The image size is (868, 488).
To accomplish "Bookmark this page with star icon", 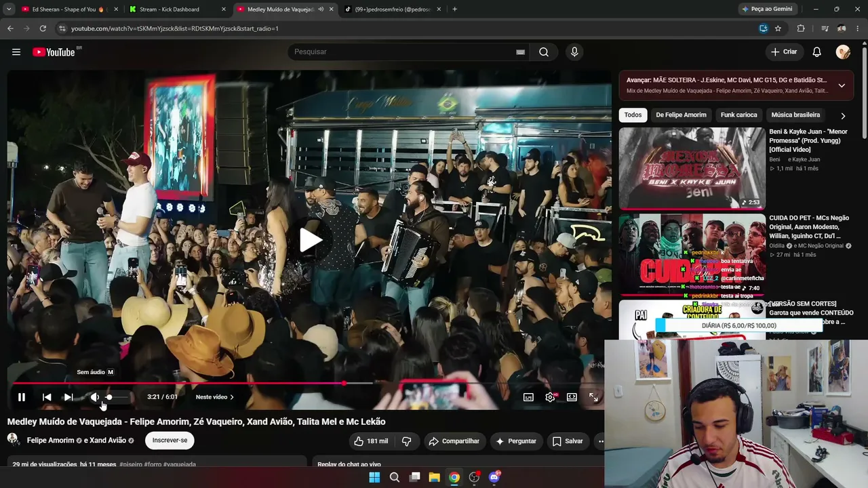I will click(x=778, y=28).
